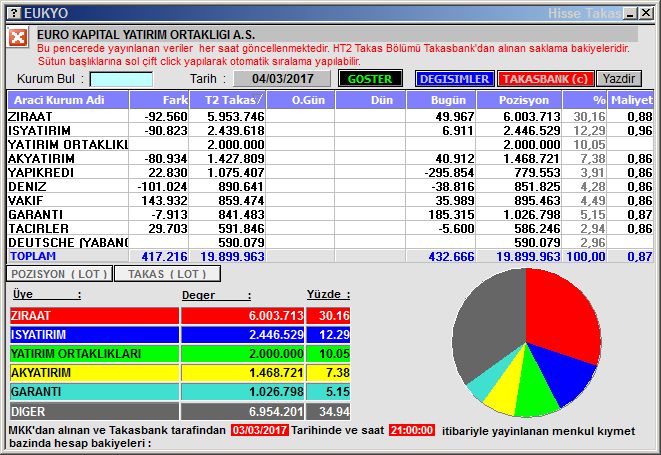Click the red ZIRAAT legend bar
The height and width of the screenshot is (455, 661).
(94, 315)
